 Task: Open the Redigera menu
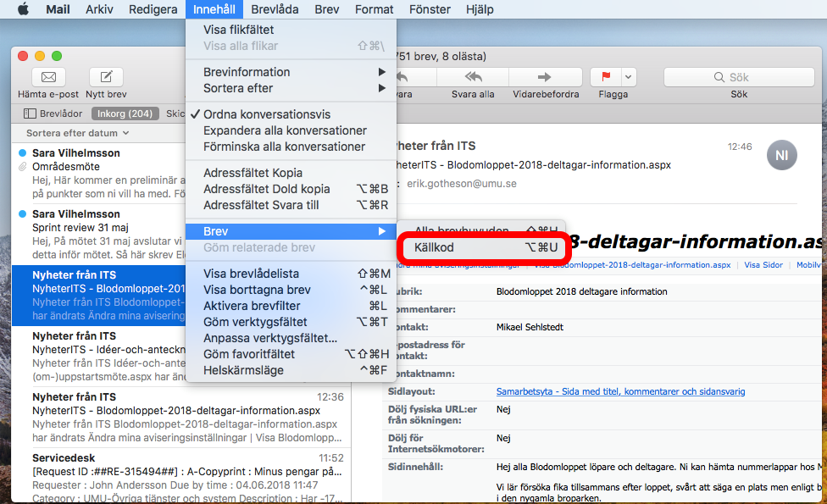click(x=153, y=9)
